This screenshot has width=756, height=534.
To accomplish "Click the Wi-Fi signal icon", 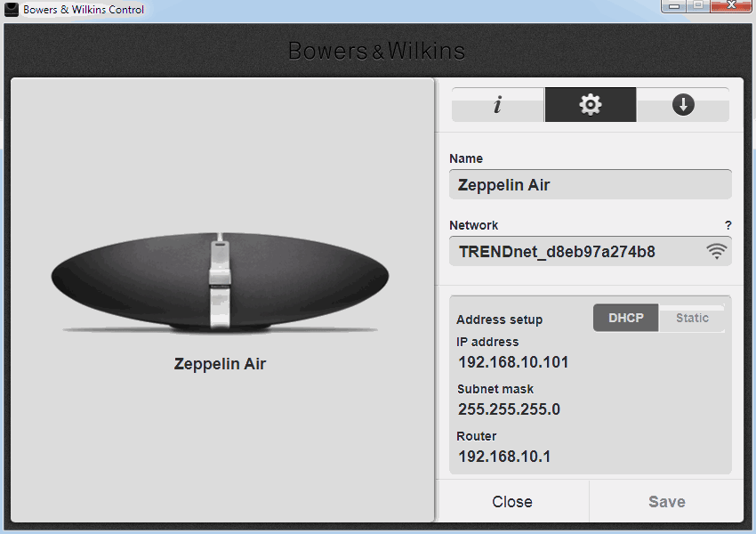I will coord(717,251).
